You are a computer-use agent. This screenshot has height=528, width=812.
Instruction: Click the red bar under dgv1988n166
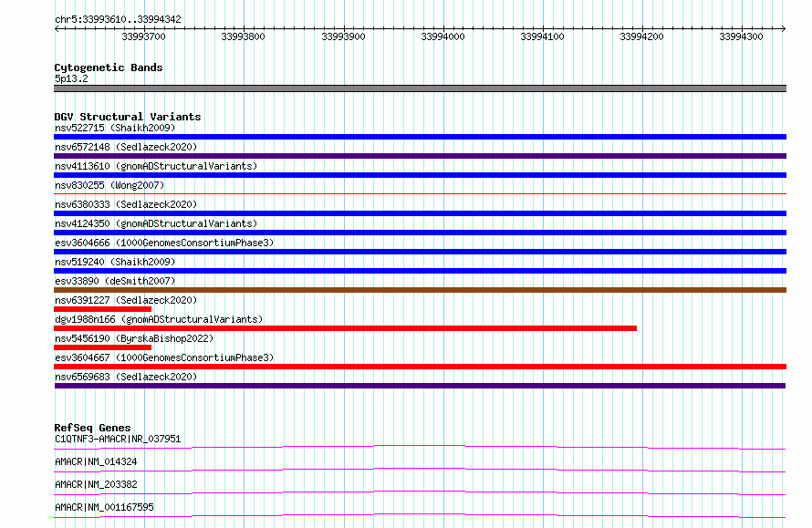pyautogui.click(x=346, y=328)
